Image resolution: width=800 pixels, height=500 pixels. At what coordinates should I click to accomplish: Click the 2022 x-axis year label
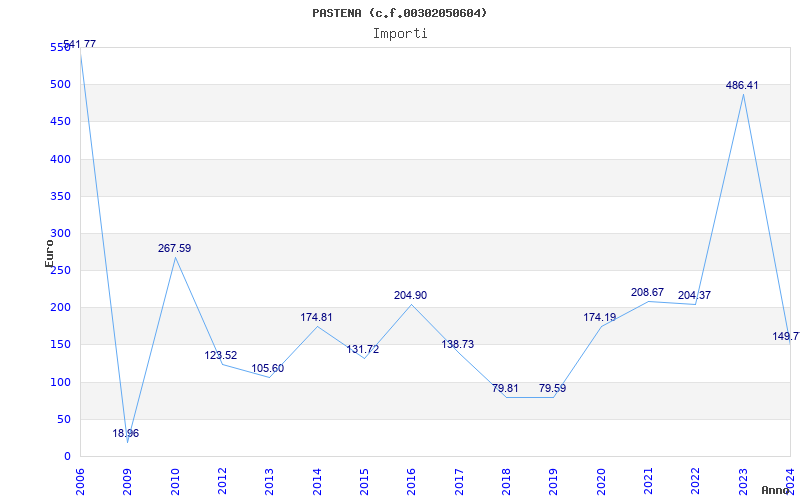point(695,482)
